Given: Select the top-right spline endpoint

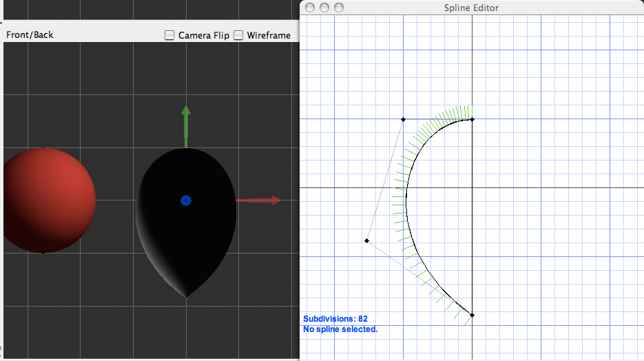Looking at the screenshot, I should [472, 119].
